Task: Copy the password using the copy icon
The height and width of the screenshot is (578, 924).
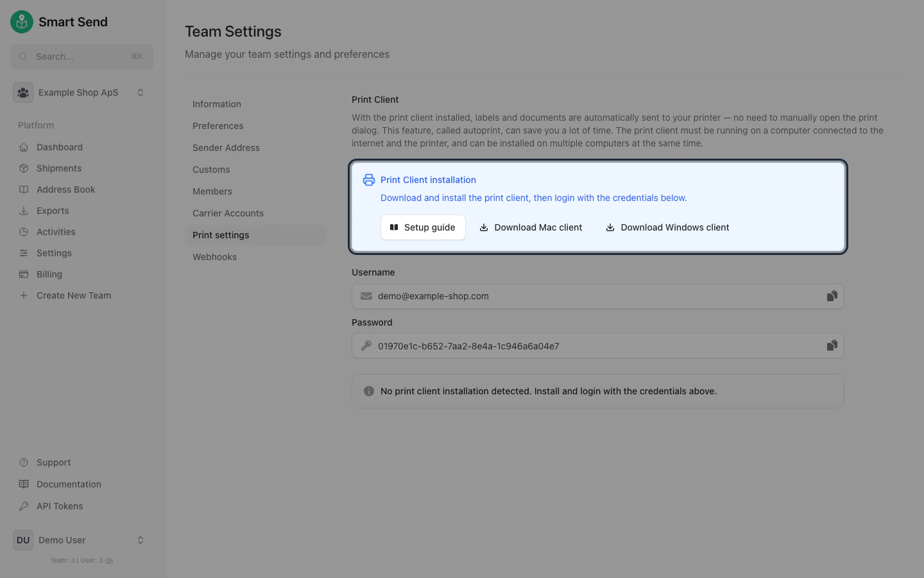Action: (x=832, y=345)
